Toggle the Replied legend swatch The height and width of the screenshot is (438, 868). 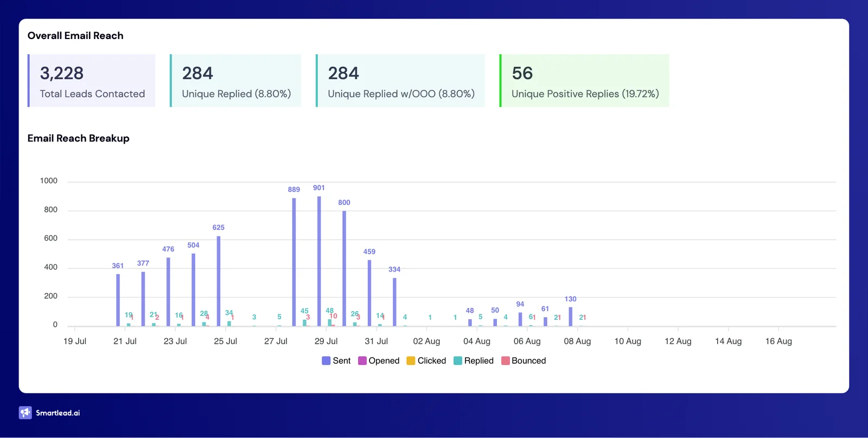pos(458,360)
